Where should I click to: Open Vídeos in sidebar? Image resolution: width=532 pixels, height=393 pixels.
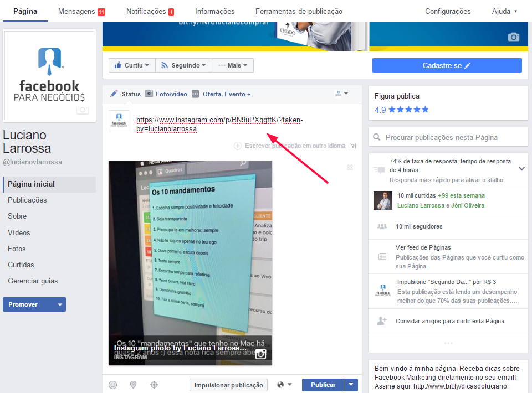[19, 232]
